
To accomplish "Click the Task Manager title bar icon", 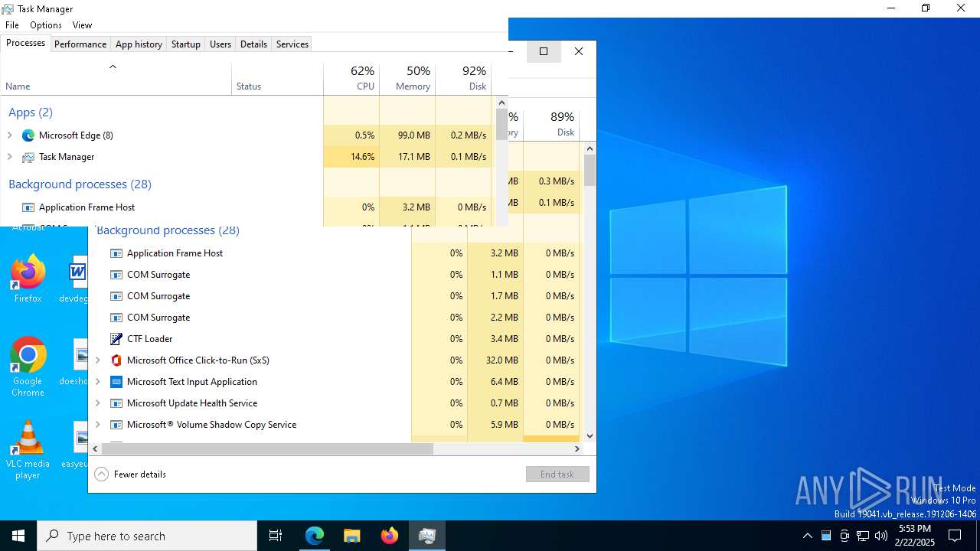I will (8, 9).
